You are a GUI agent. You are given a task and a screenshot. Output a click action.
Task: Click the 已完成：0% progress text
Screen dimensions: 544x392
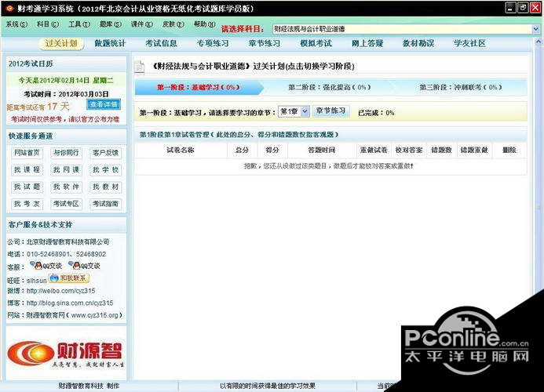376,113
